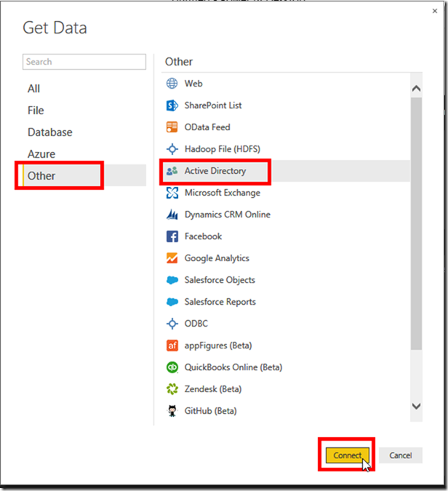Click the Salesforce Objects cloud icon
Image resolution: width=448 pixels, height=491 pixels.
pos(172,280)
